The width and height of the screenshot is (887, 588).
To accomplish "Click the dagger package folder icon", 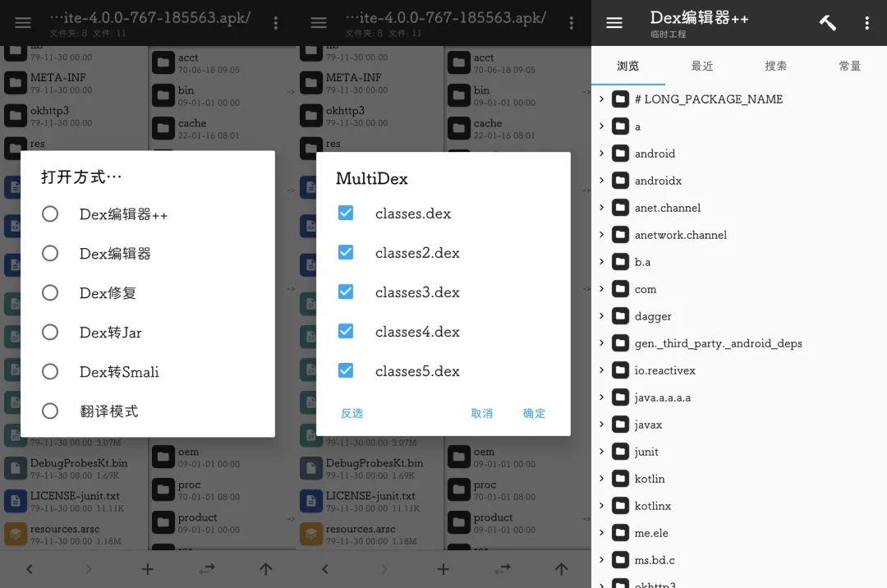I will point(620,316).
